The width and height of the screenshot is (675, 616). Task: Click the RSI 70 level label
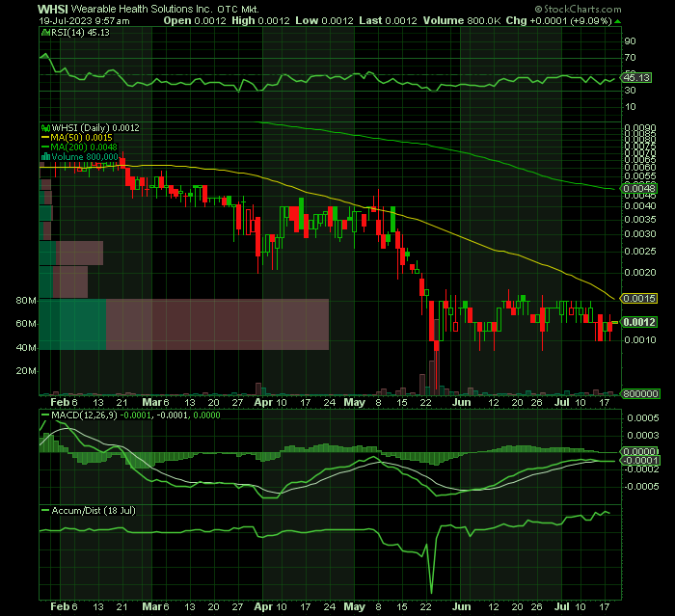click(630, 58)
